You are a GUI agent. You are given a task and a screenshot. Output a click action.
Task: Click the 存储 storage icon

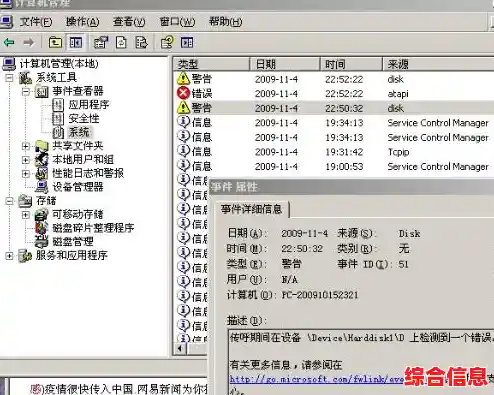coord(25,200)
